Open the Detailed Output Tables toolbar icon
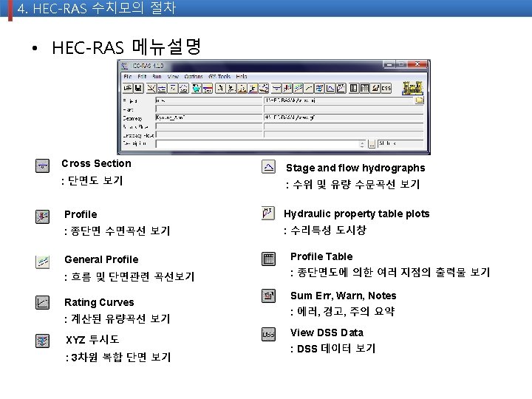The width and height of the screenshot is (532, 399). coord(353,89)
